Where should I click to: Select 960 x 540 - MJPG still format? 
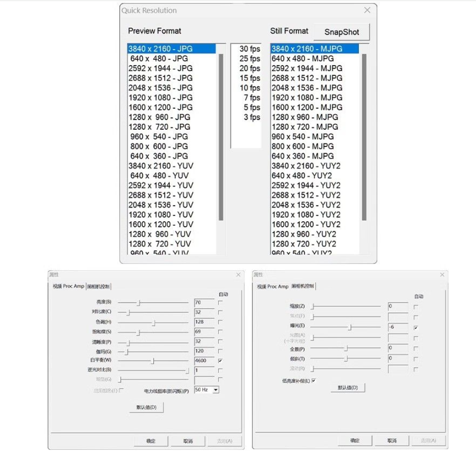(315, 137)
